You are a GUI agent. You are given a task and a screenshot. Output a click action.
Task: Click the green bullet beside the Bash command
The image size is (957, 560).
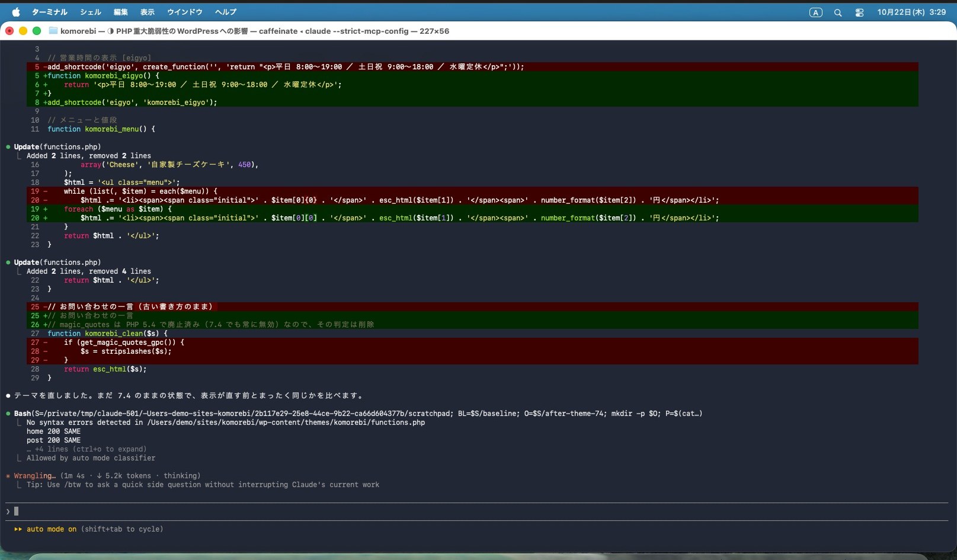pyautogui.click(x=8, y=413)
